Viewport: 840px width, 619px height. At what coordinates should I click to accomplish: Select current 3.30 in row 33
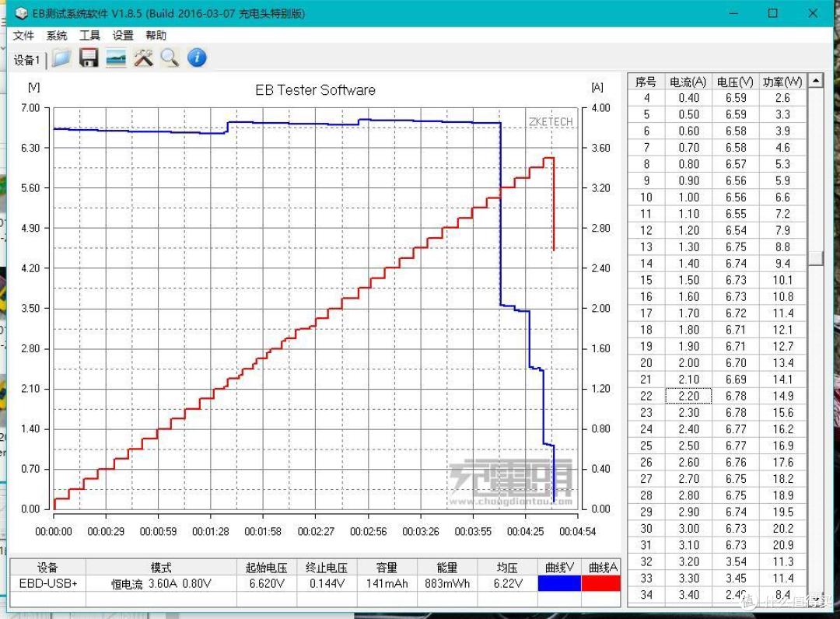point(688,579)
